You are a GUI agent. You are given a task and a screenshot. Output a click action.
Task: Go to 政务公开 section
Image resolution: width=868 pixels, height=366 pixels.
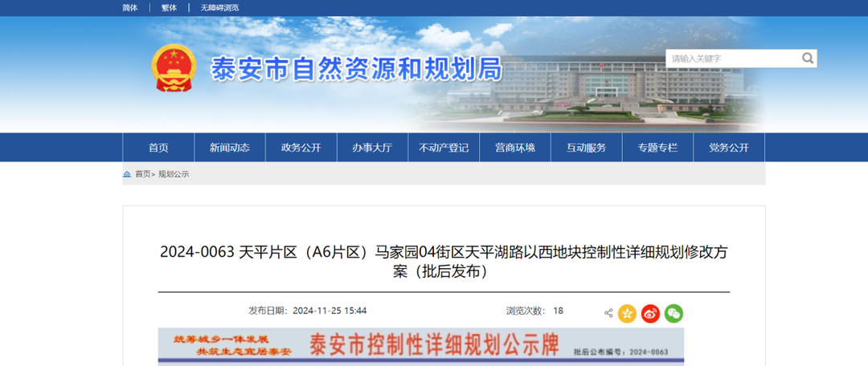[x=301, y=148]
